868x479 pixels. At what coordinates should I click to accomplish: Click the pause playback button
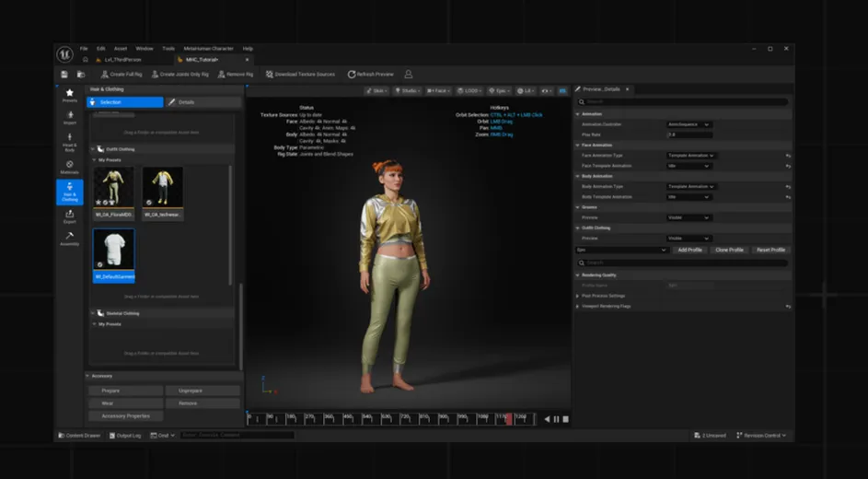click(x=556, y=419)
